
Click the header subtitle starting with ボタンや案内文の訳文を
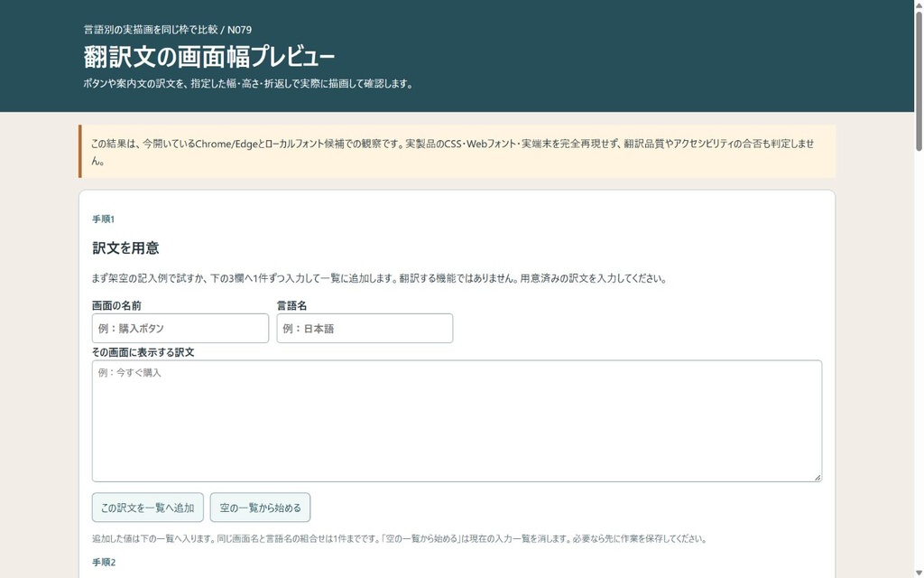pyautogui.click(x=249, y=84)
